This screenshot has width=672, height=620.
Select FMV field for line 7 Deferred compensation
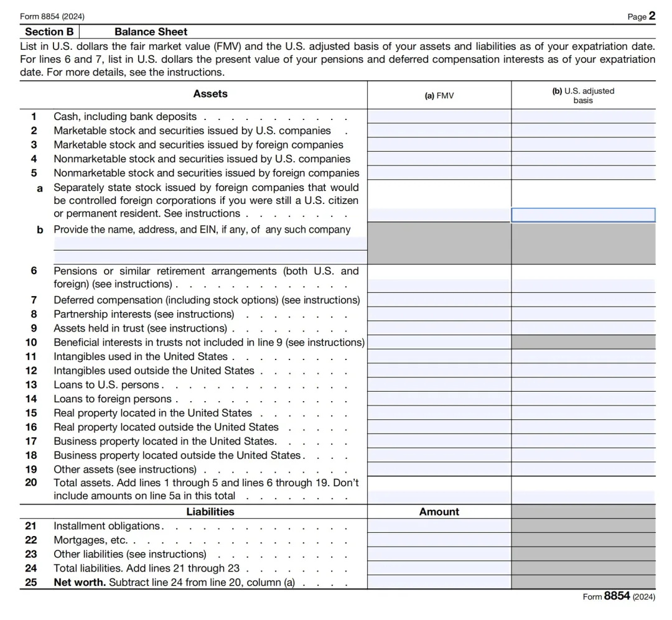439,300
